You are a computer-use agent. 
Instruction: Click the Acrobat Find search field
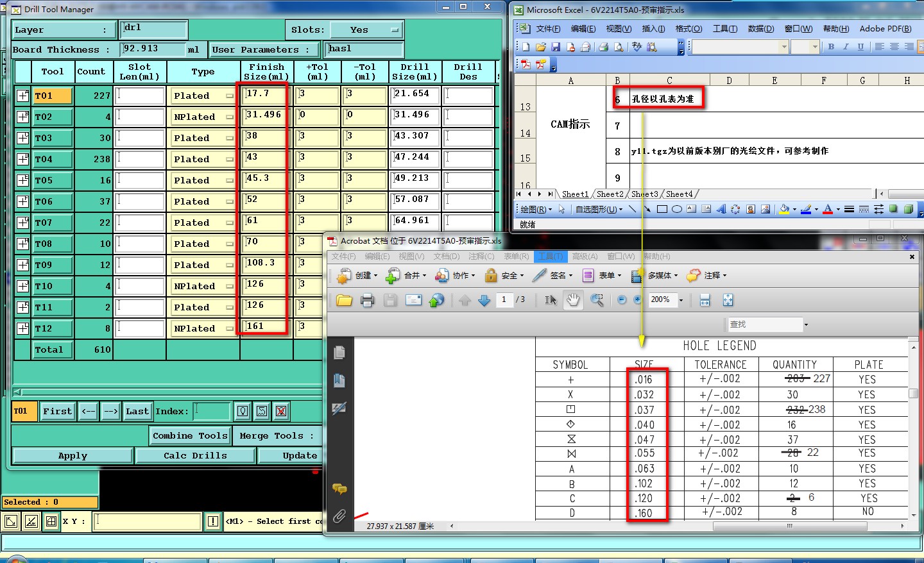tap(765, 324)
